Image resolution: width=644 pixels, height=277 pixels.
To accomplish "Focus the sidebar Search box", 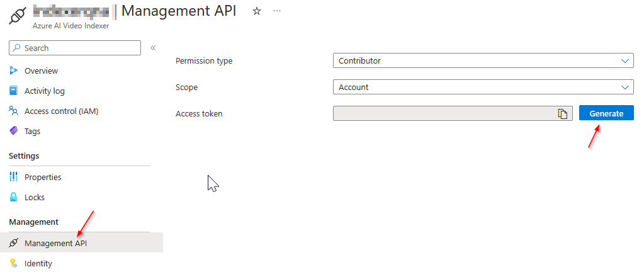I will (75, 48).
